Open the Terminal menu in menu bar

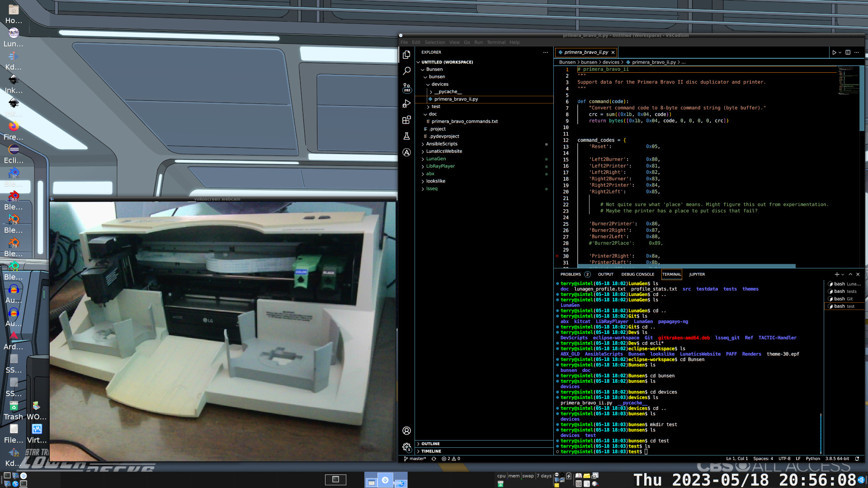(x=496, y=42)
